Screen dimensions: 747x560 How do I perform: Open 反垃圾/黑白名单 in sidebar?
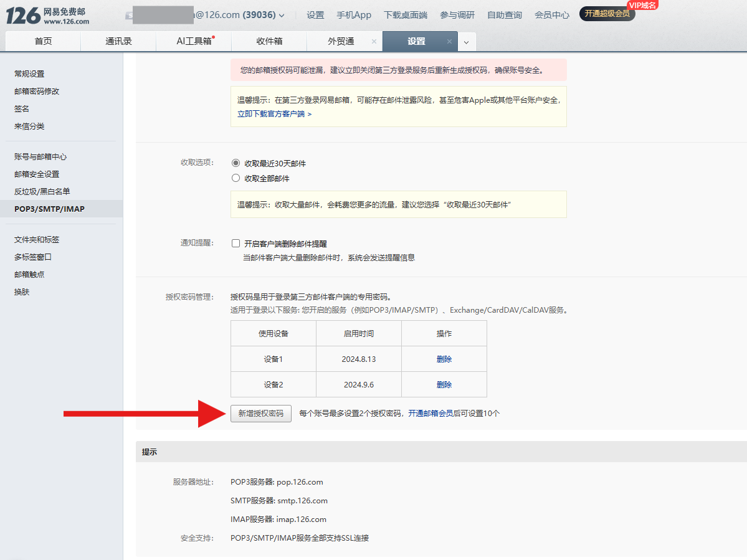point(42,191)
